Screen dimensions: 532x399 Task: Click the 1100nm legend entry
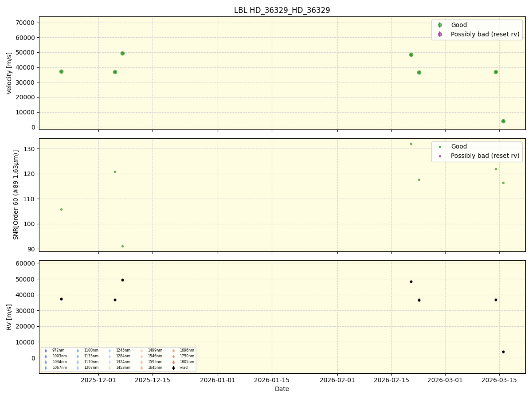pyautogui.click(x=91, y=350)
